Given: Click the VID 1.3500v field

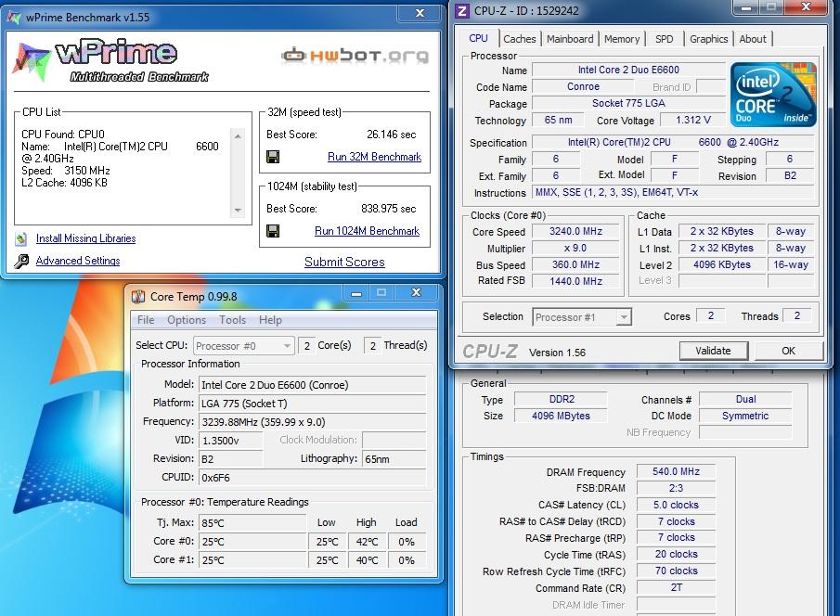Looking at the screenshot, I should coord(231,441).
